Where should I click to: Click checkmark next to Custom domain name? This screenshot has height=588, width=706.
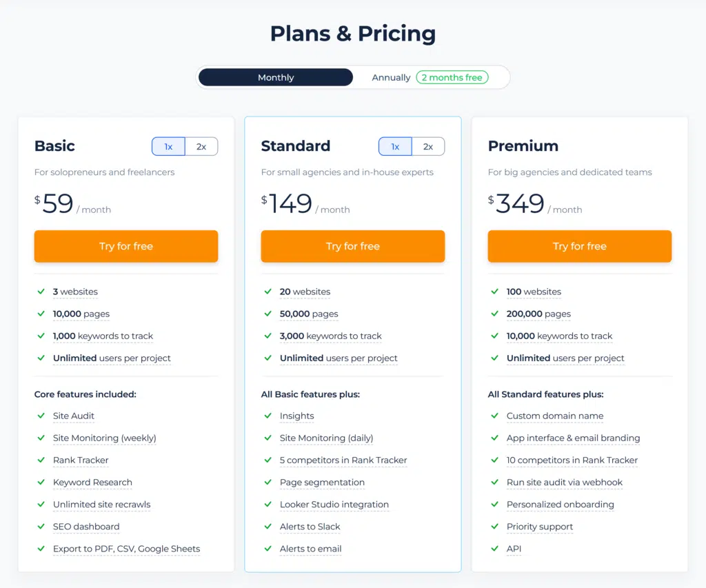click(495, 416)
